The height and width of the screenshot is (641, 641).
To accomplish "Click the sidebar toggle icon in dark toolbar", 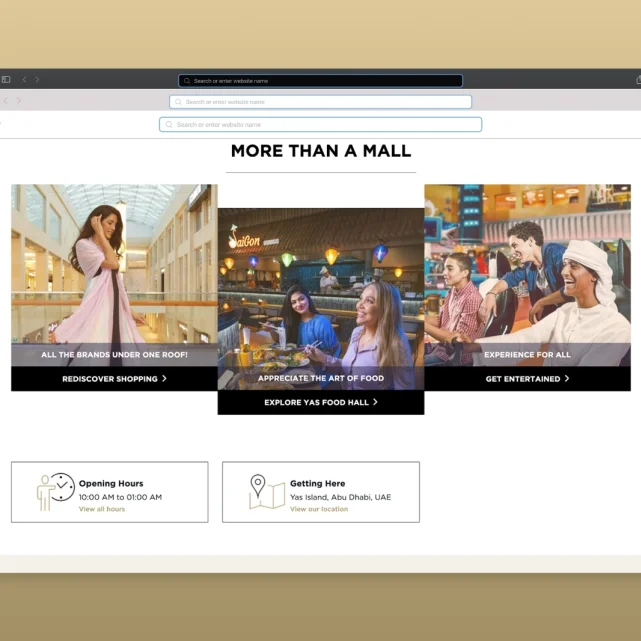I will (x=6, y=80).
